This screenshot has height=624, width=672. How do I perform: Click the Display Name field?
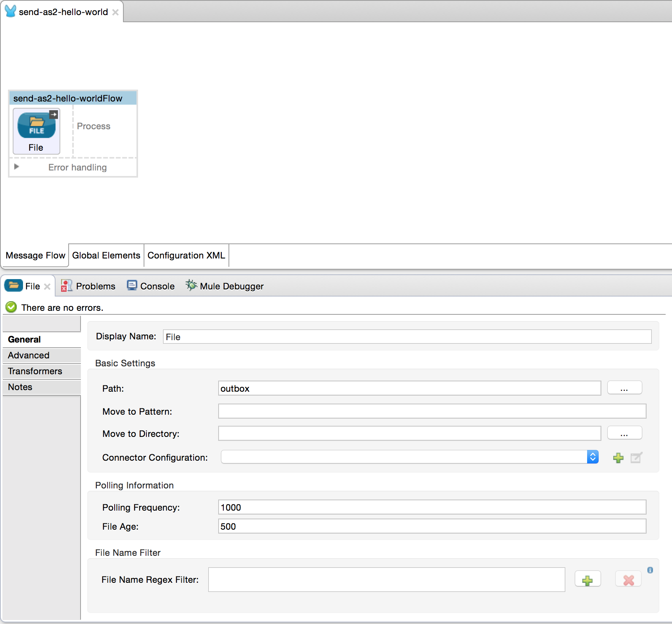[x=407, y=337]
